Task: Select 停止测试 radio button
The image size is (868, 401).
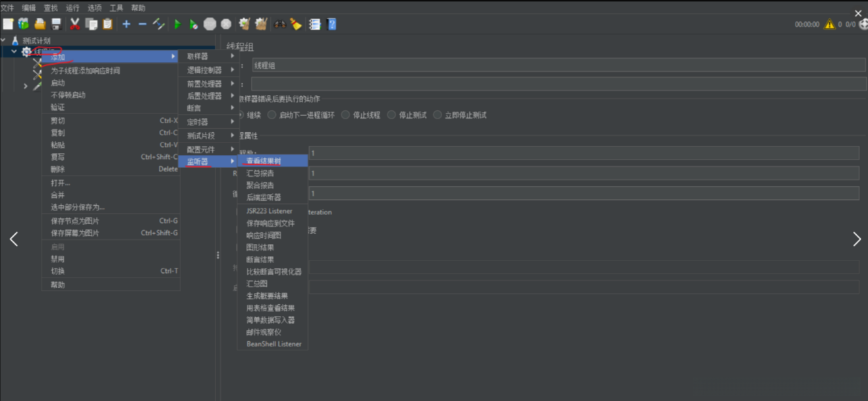Action: [x=391, y=115]
